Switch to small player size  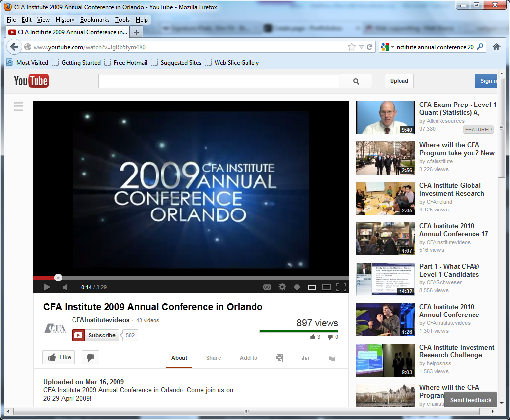tap(312, 287)
